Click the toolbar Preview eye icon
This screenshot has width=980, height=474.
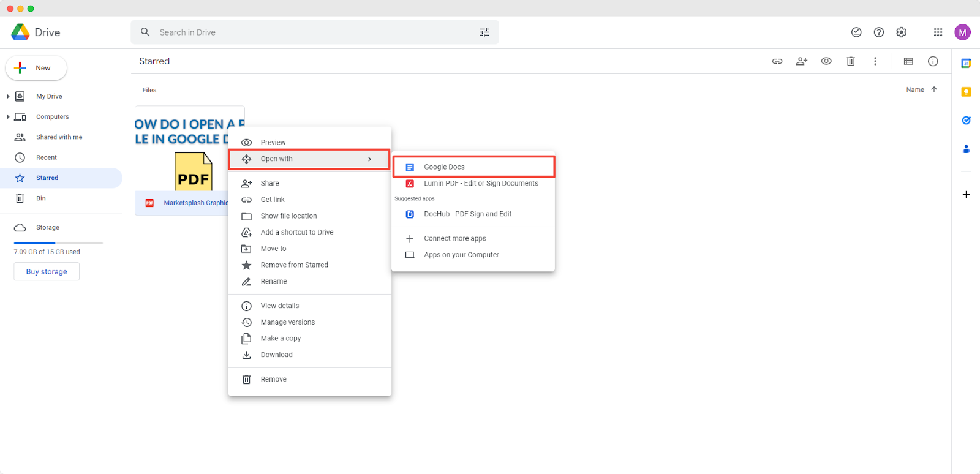coord(826,61)
